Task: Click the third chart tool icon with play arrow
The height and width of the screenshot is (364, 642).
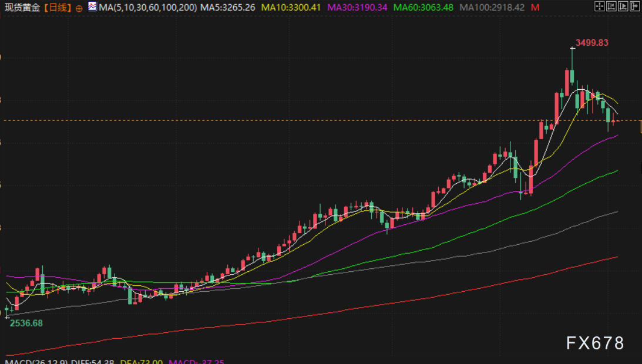Action: click(x=622, y=7)
